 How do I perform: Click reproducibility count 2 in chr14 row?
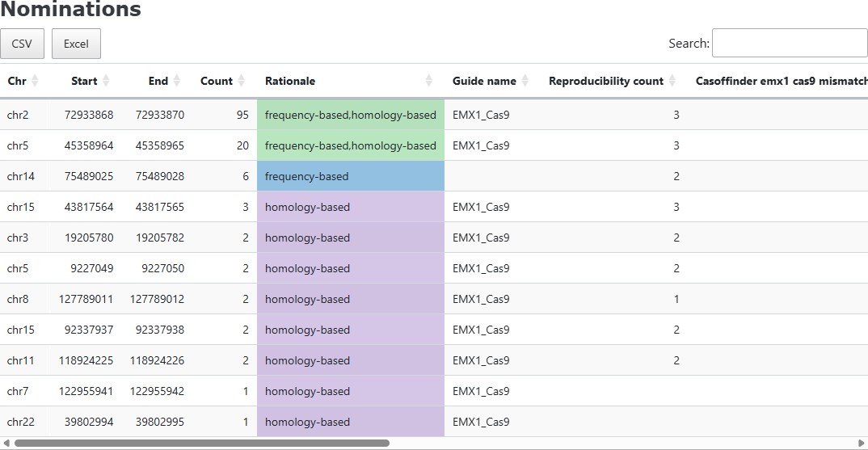pos(676,177)
